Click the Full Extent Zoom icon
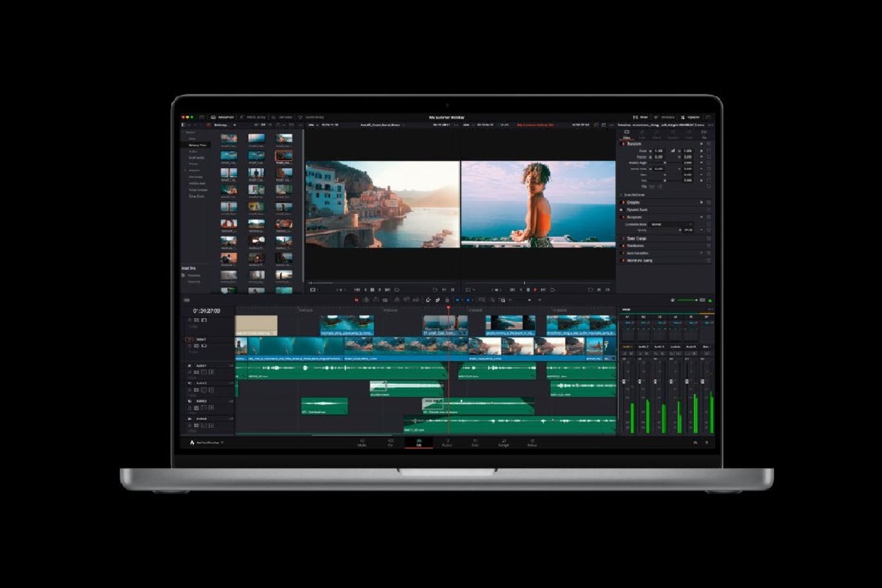The height and width of the screenshot is (588, 882). pyautogui.click(x=482, y=300)
